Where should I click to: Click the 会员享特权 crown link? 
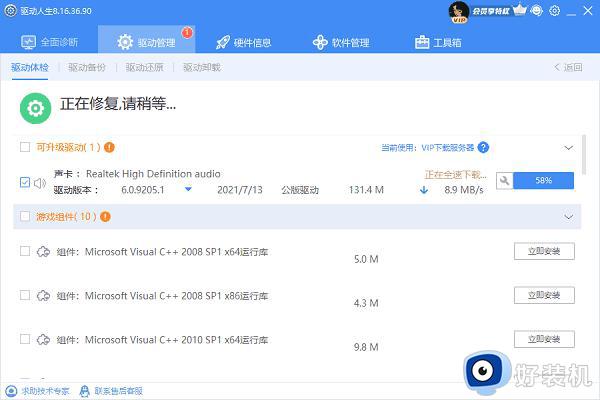[x=499, y=11]
